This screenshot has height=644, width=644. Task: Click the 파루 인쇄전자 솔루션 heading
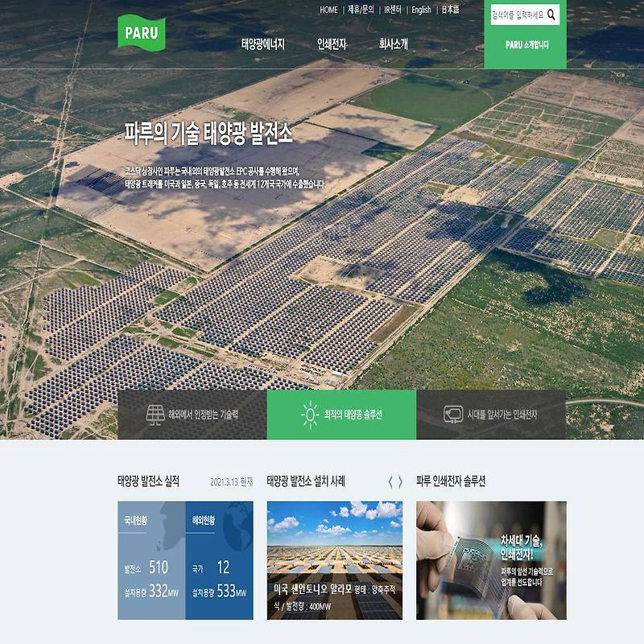pos(451,481)
